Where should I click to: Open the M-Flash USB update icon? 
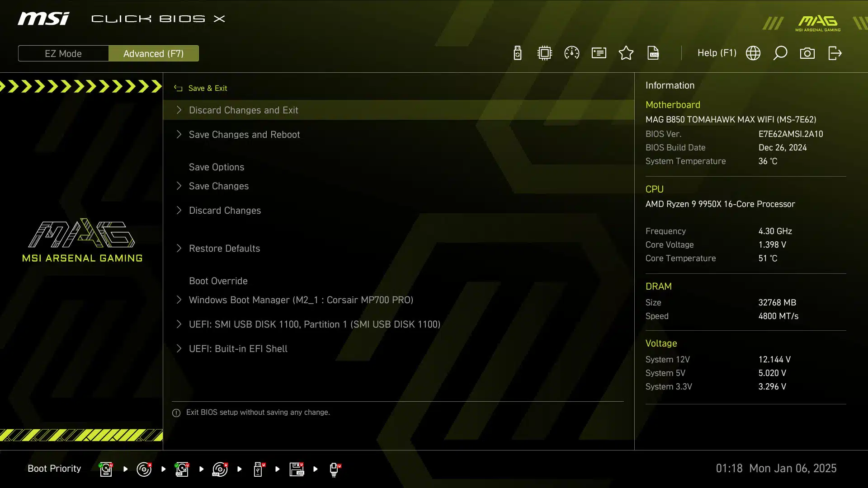pos(518,53)
